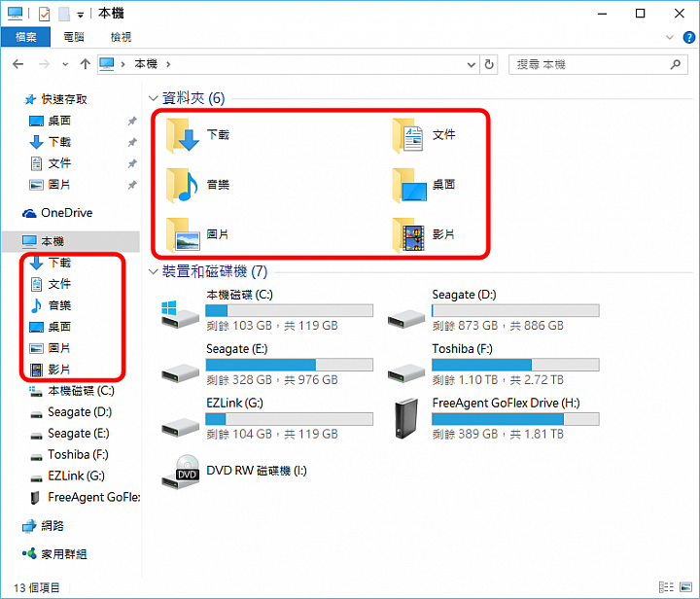Screen dimensions: 700x599
Task: Select the DVD RW 磁碟機 (I:) drive
Action: (234, 472)
